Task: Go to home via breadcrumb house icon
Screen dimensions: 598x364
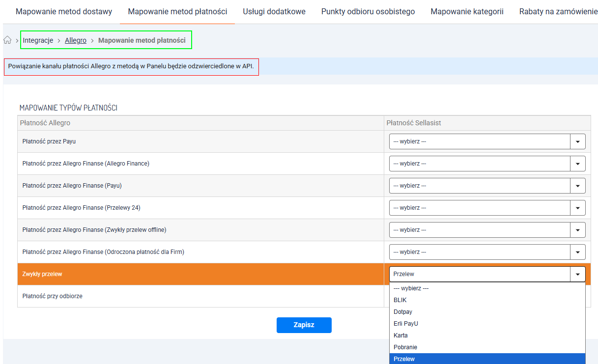Action: click(x=7, y=40)
